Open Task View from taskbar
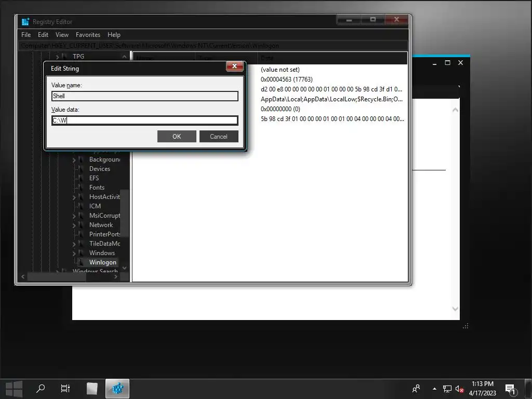The image size is (532, 399). (65, 389)
